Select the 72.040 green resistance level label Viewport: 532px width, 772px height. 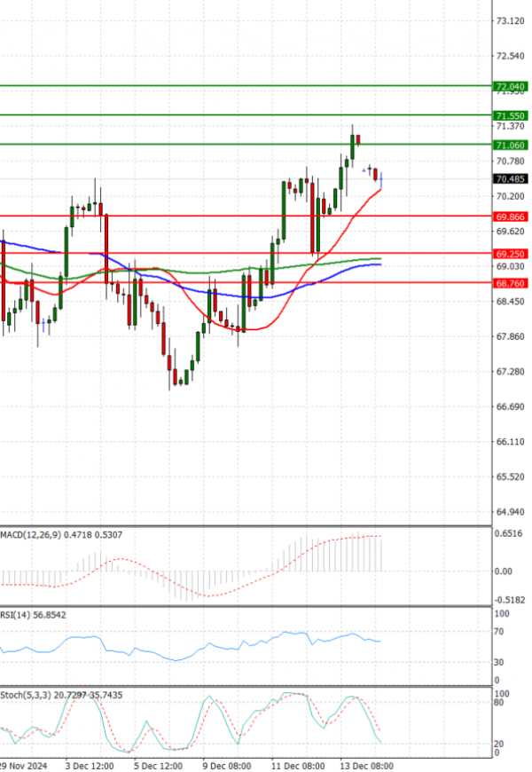(x=510, y=87)
